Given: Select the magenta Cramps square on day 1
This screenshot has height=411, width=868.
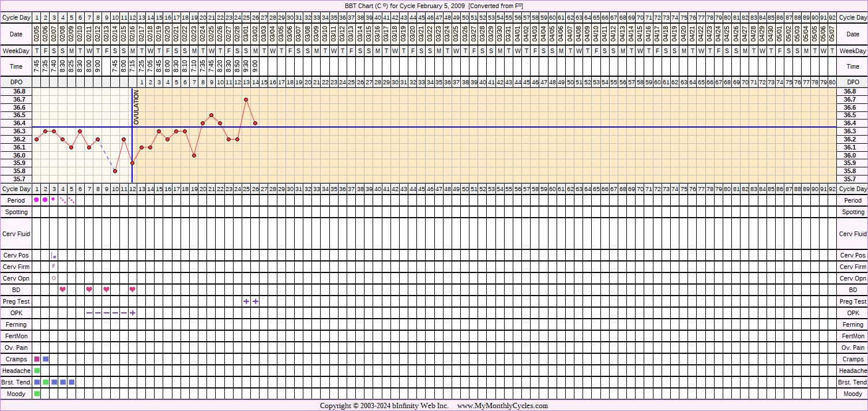Looking at the screenshot, I should [x=37, y=359].
